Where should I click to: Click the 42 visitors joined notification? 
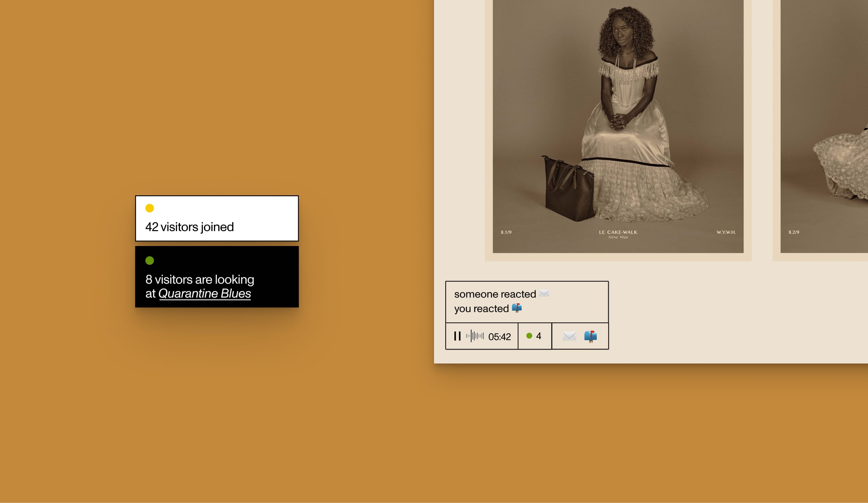point(217,219)
